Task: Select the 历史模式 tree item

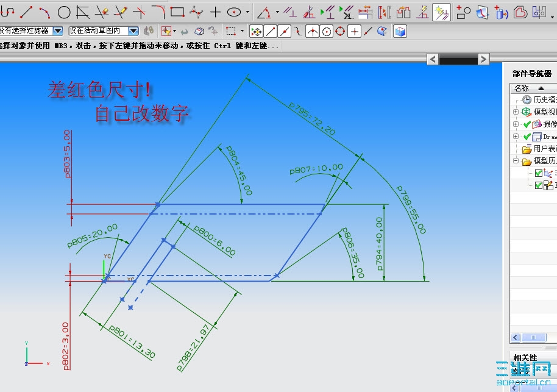Action: (539, 99)
